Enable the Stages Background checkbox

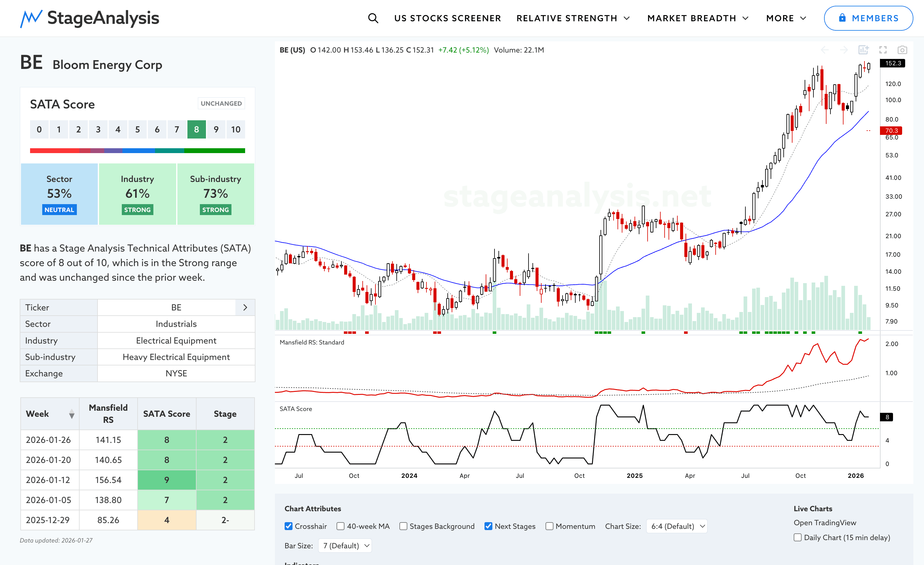(403, 526)
